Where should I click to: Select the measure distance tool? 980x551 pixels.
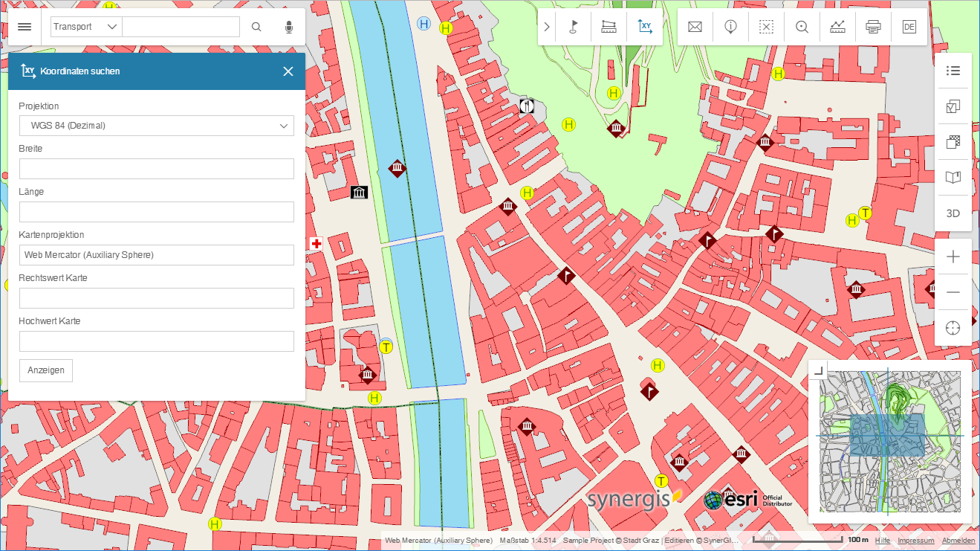[609, 27]
